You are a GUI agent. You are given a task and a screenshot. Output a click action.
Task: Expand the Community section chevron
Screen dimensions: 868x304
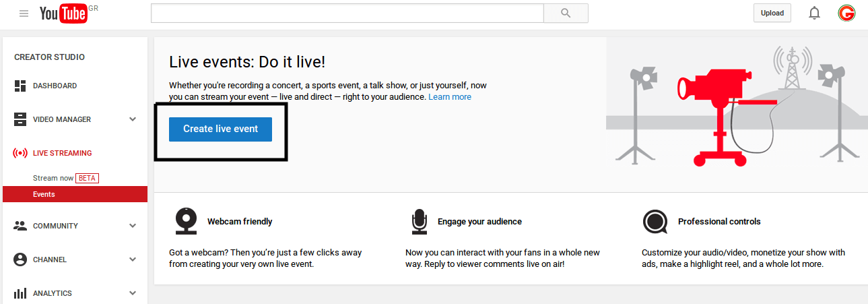(x=133, y=226)
